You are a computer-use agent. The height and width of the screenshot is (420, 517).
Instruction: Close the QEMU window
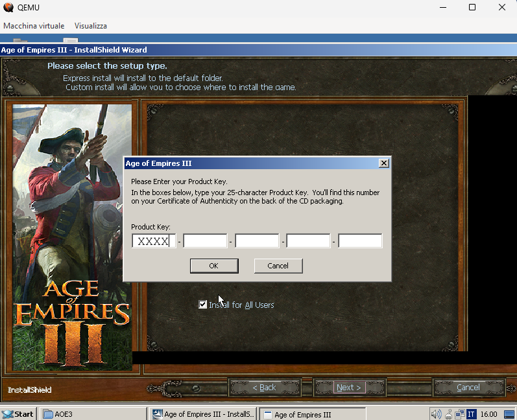coord(502,7)
